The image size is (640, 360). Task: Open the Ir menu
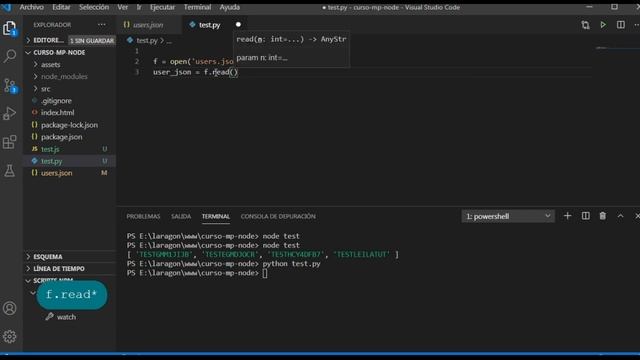[x=139, y=7]
